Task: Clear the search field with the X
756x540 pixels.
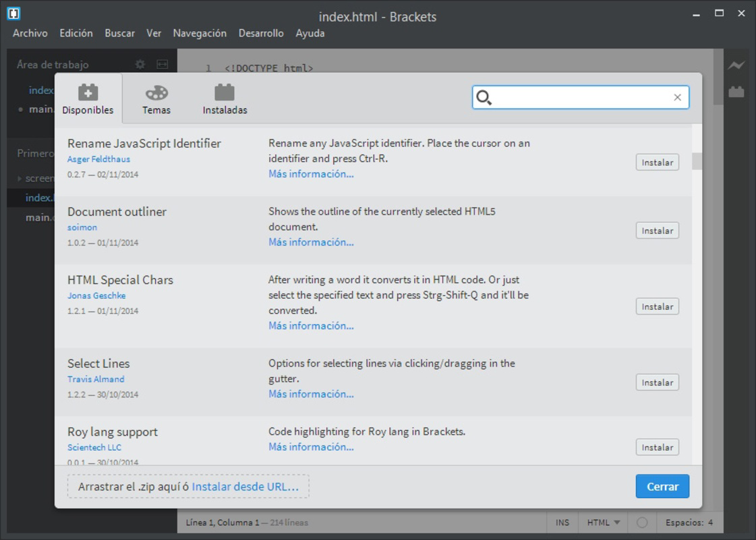Action: point(677,97)
